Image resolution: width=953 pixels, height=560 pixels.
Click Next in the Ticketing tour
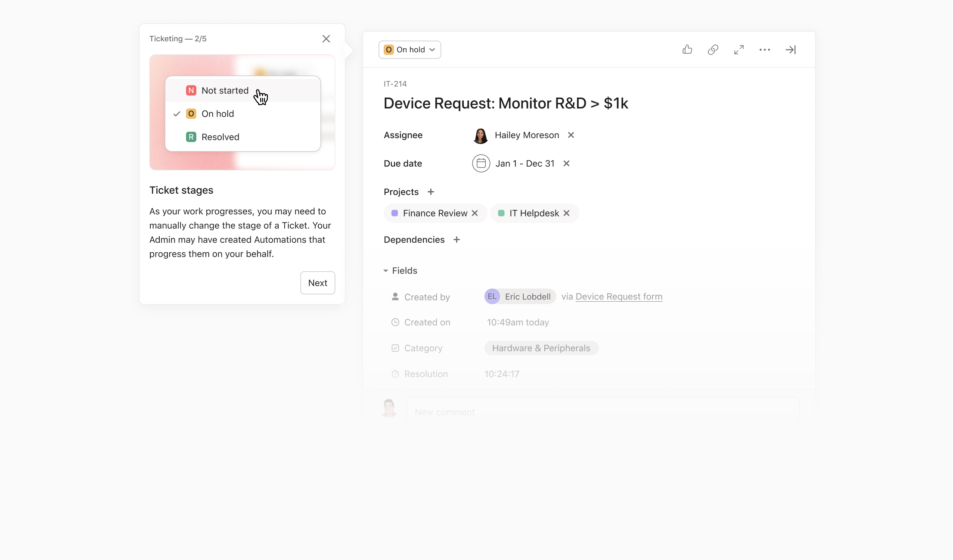coord(317,283)
